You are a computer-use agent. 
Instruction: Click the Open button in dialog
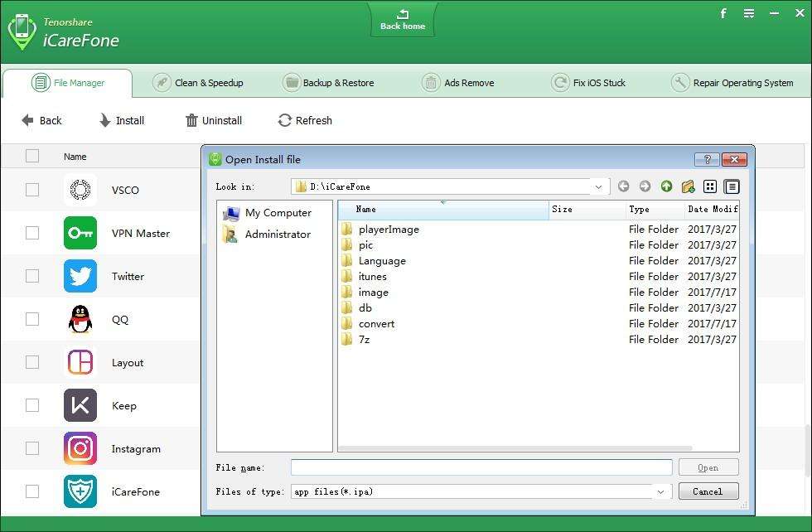(708, 467)
